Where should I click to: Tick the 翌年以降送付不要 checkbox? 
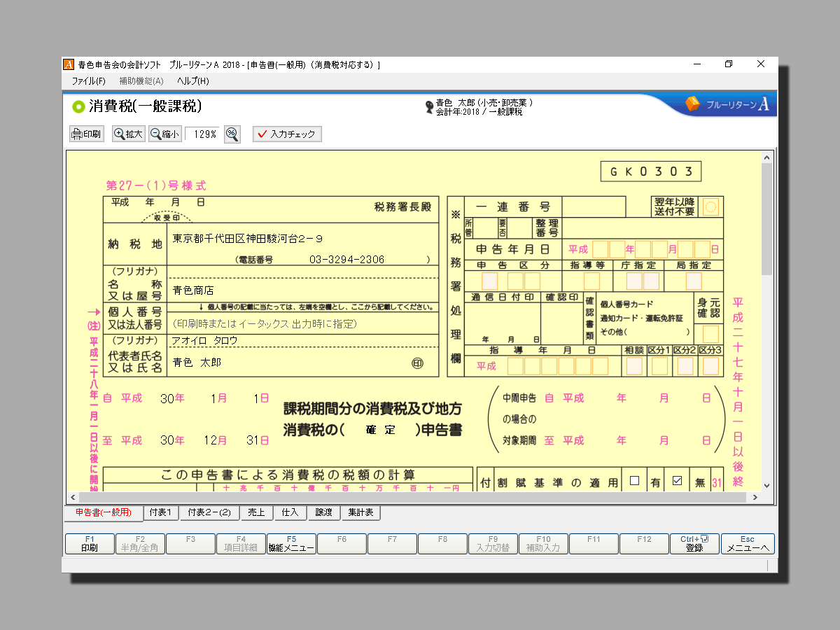coord(711,207)
